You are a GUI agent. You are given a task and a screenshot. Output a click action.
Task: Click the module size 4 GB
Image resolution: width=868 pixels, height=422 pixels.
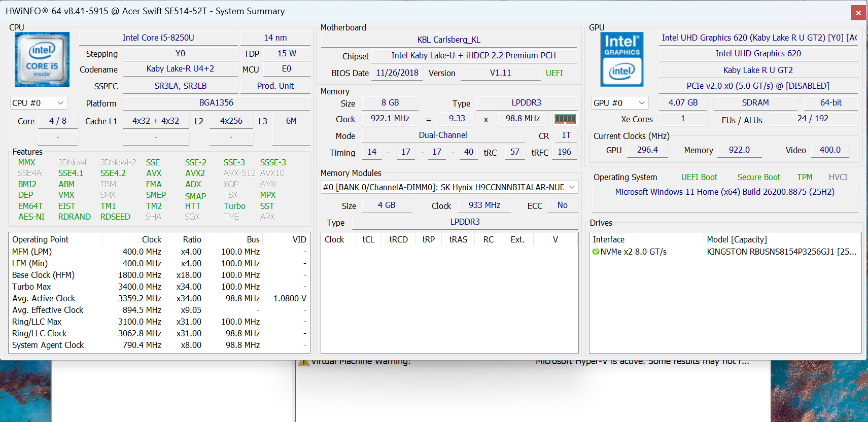click(x=387, y=205)
